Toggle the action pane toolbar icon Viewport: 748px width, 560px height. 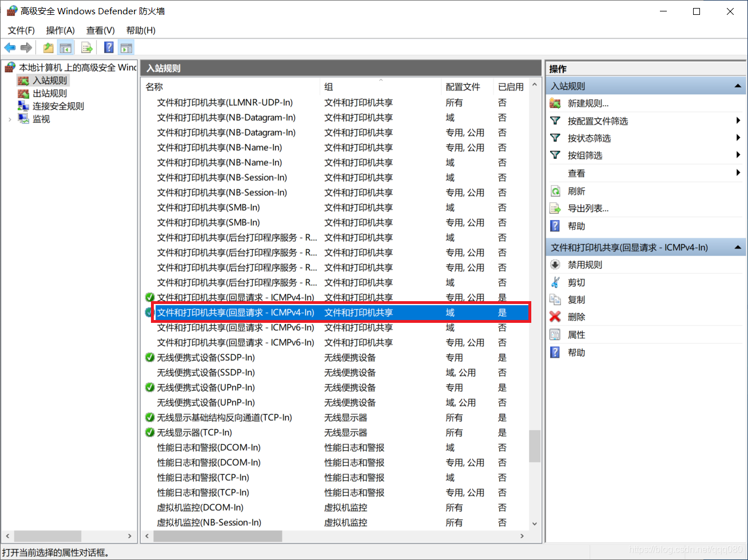[x=126, y=47]
